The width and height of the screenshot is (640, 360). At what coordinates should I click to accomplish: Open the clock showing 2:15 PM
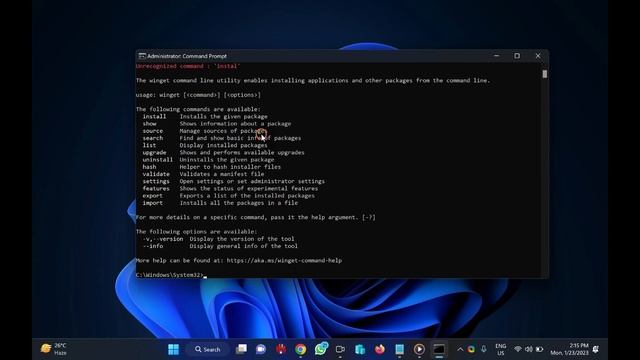click(569, 349)
